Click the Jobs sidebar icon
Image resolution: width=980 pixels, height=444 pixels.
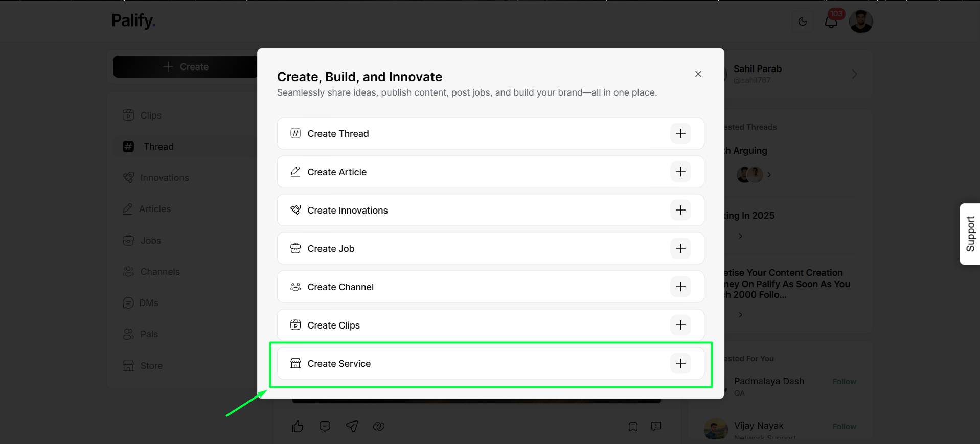tap(128, 240)
